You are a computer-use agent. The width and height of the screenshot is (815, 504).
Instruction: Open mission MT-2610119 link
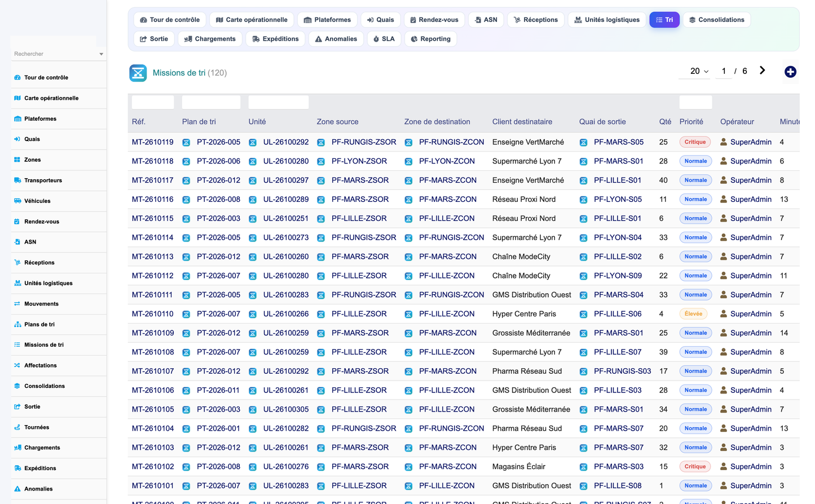[x=153, y=142]
